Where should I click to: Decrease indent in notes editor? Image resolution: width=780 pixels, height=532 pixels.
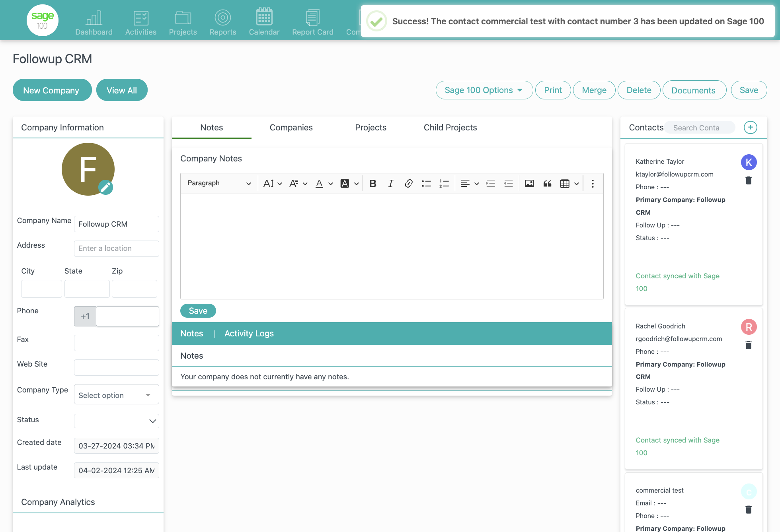(508, 183)
